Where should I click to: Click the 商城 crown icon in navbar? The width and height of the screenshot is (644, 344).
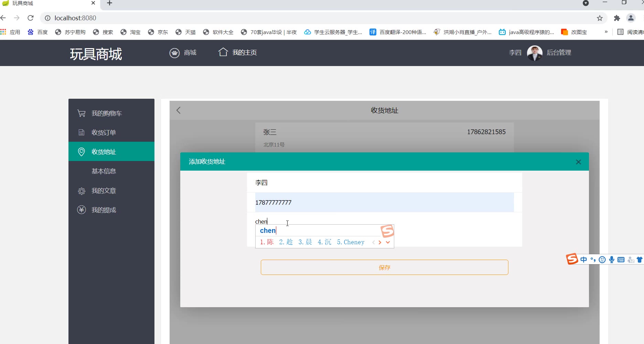(x=174, y=53)
